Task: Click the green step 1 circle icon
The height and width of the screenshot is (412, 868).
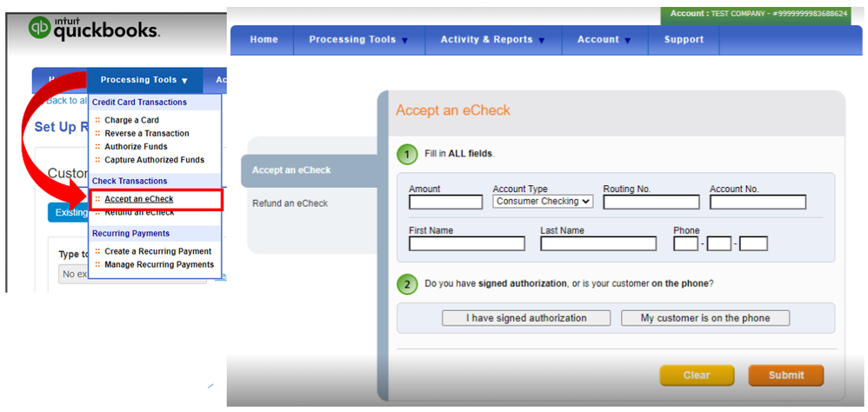Action: point(407,155)
